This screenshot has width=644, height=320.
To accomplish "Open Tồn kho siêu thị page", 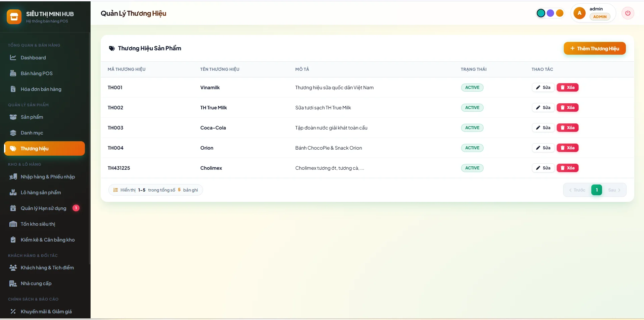I will (44, 224).
